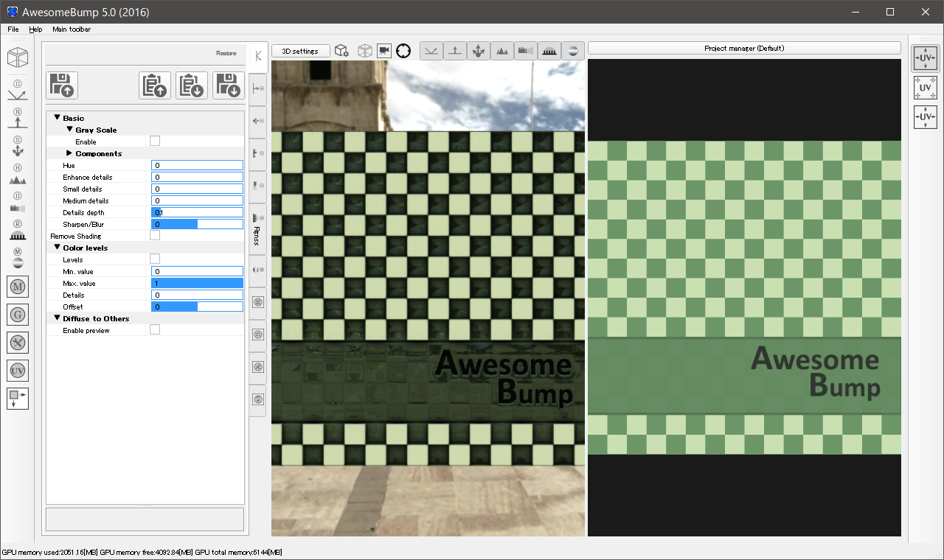Click the Medium details value field

[x=197, y=200]
